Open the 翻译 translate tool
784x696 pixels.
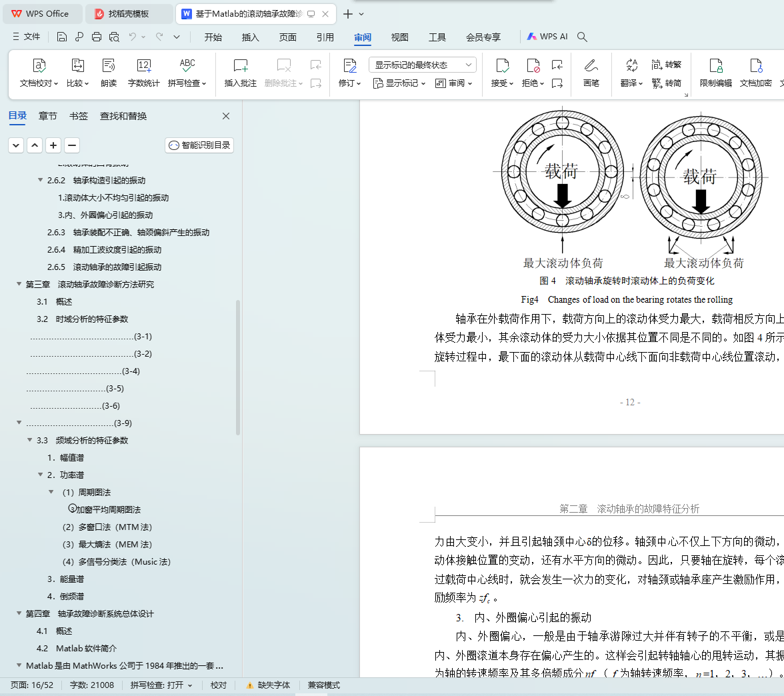(x=631, y=73)
